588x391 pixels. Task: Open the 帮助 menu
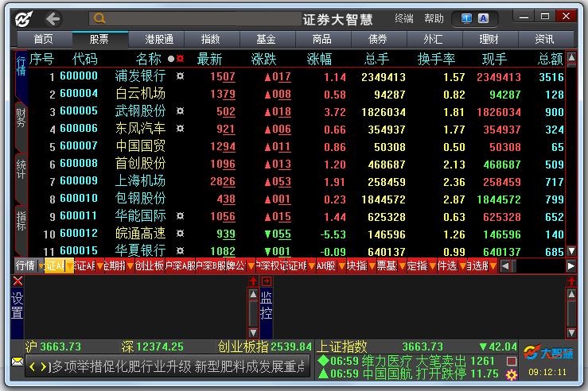point(434,18)
